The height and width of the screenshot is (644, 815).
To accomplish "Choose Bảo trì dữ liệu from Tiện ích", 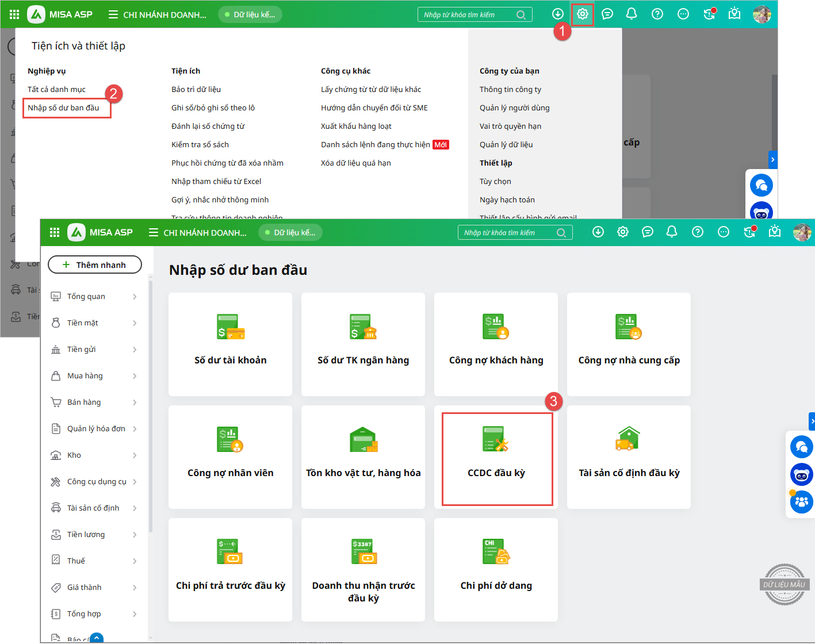I will pyautogui.click(x=196, y=90).
